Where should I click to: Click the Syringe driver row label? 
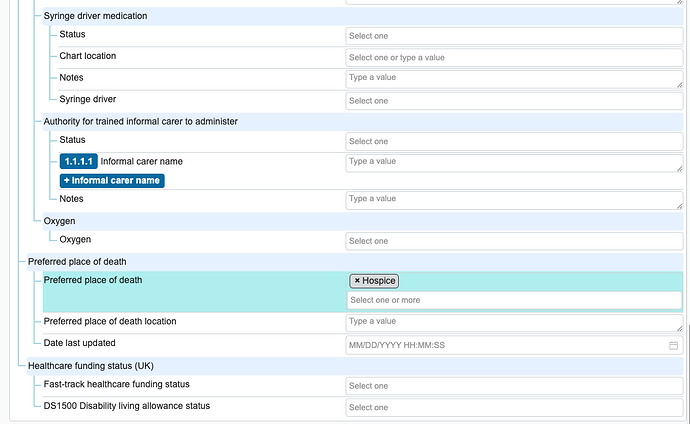[88, 99]
